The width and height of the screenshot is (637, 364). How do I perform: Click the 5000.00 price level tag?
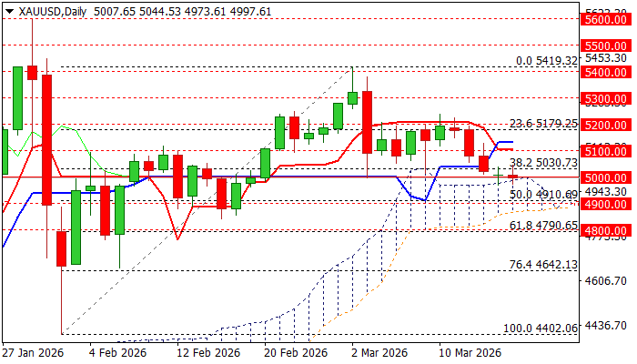tap(607, 177)
